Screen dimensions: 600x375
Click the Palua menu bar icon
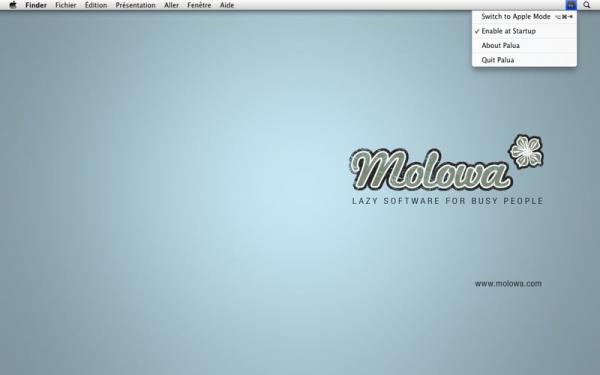point(571,5)
